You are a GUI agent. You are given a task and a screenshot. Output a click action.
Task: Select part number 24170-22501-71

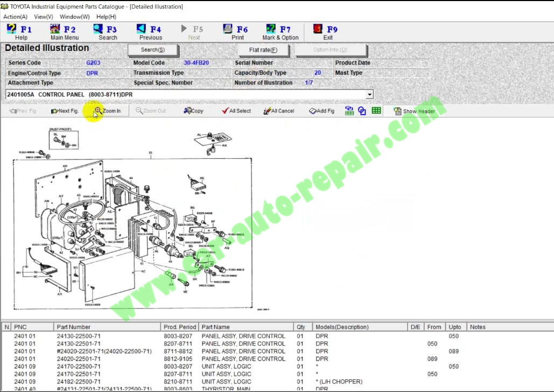tap(79, 374)
